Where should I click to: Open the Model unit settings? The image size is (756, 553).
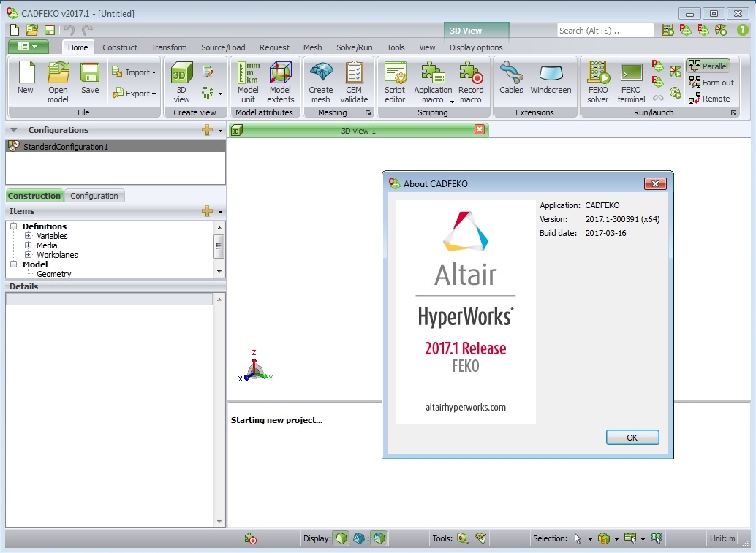click(x=248, y=82)
